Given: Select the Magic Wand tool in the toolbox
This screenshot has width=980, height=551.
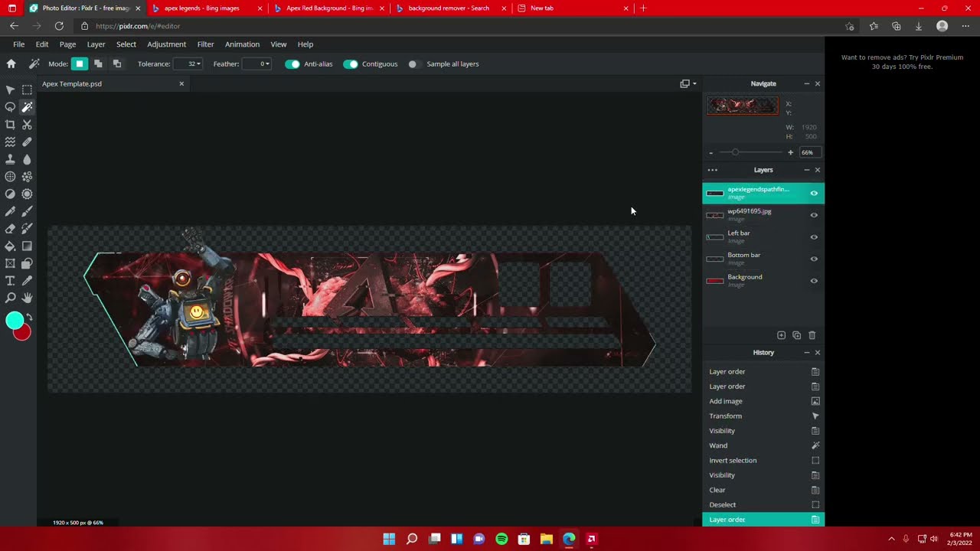Looking at the screenshot, I should tap(27, 107).
